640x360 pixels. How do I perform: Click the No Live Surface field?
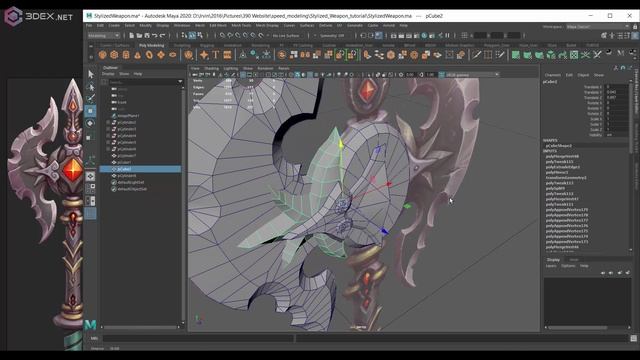286,36
